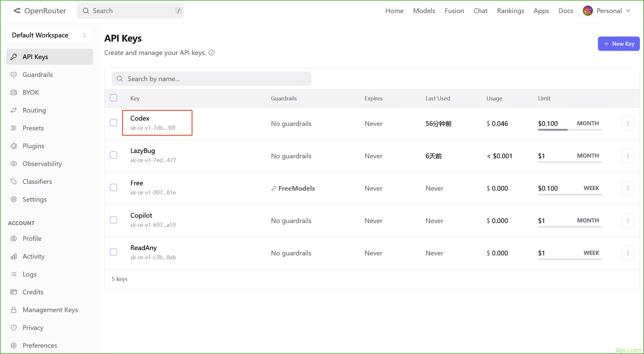Open the Management Keys lock icon
Viewport: 644px width, 354px height.
[14, 310]
